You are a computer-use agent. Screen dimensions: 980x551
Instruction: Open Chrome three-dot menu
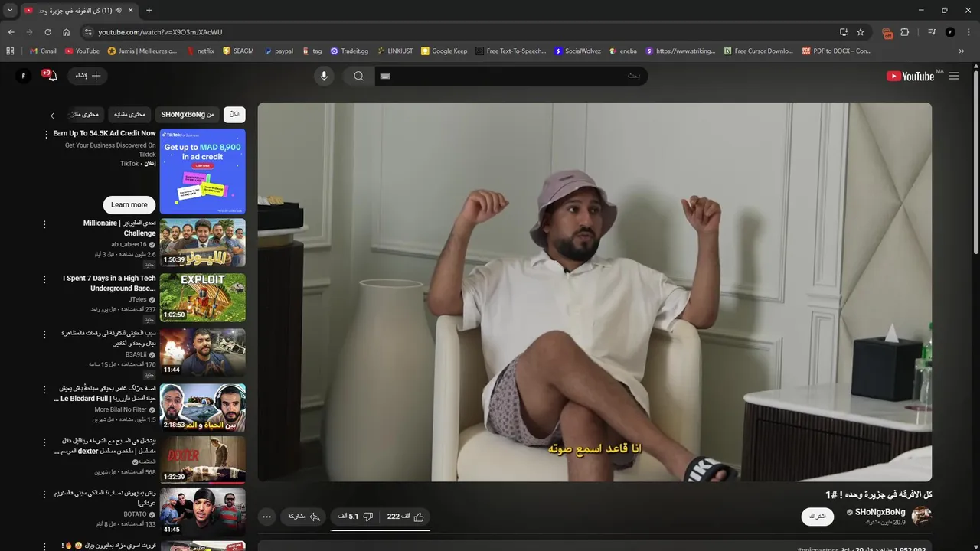968,32
